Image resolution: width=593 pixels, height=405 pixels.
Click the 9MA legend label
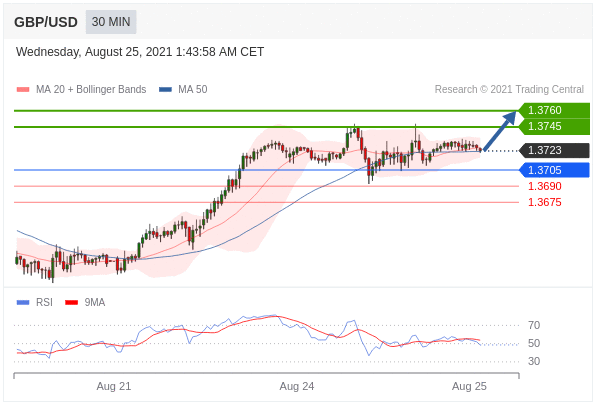click(x=95, y=302)
